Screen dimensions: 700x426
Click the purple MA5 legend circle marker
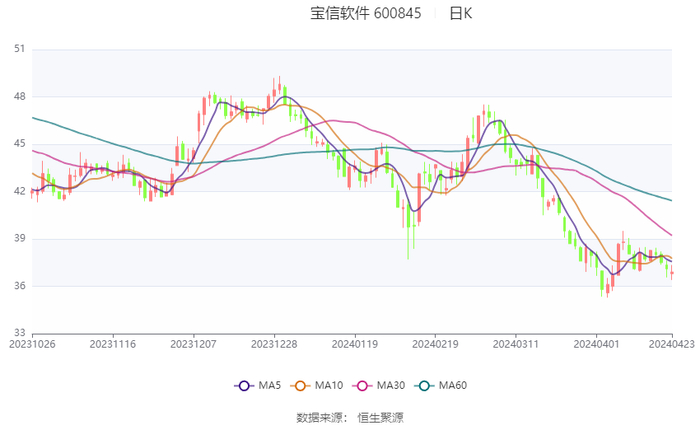[x=243, y=386]
